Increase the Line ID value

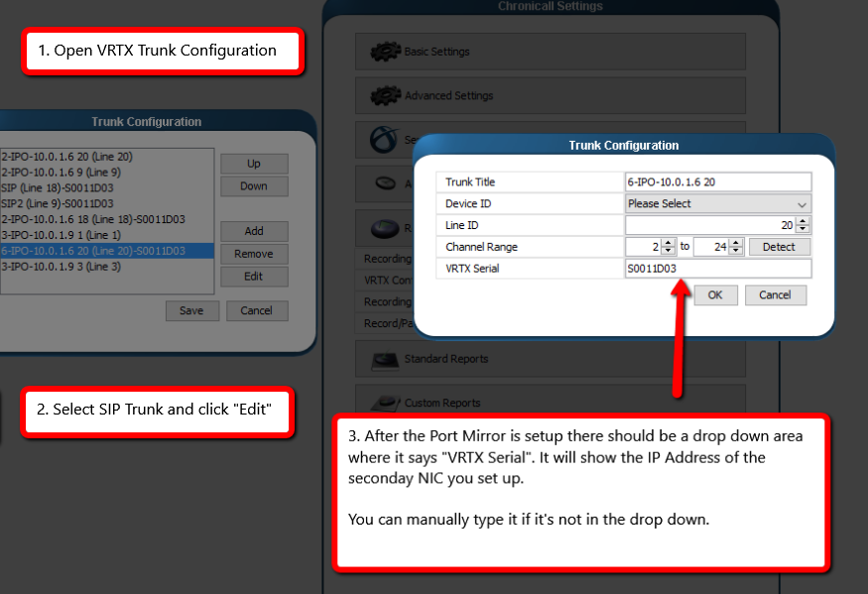tap(803, 221)
